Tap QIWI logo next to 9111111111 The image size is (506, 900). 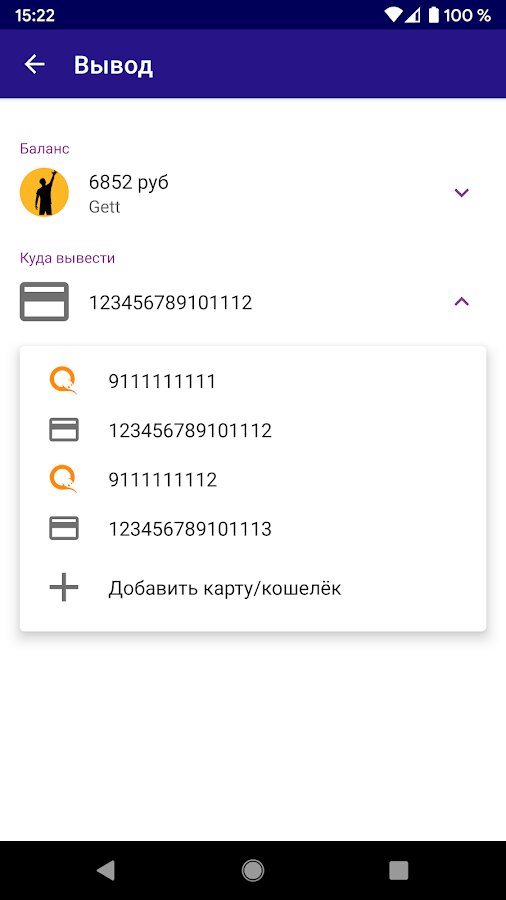[64, 381]
